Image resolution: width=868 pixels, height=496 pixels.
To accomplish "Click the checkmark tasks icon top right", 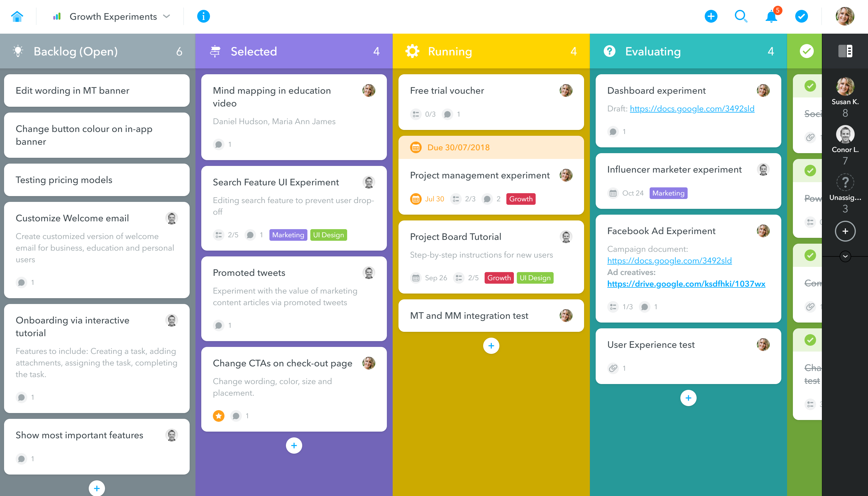I will (x=801, y=16).
